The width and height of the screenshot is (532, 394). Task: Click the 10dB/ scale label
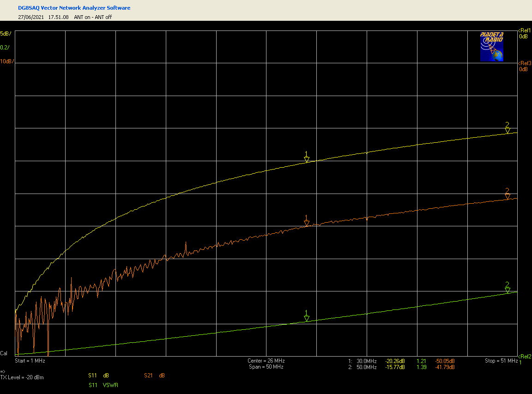pyautogui.click(x=7, y=61)
